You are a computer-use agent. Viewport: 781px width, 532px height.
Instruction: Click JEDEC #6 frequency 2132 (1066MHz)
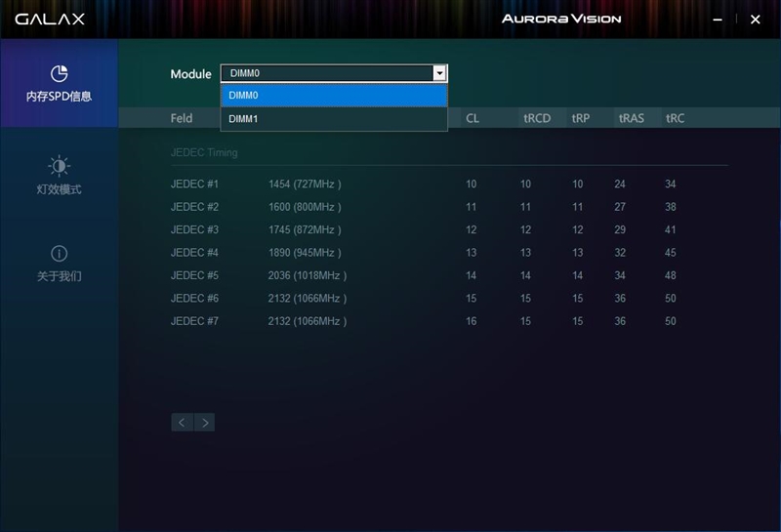[x=308, y=299]
